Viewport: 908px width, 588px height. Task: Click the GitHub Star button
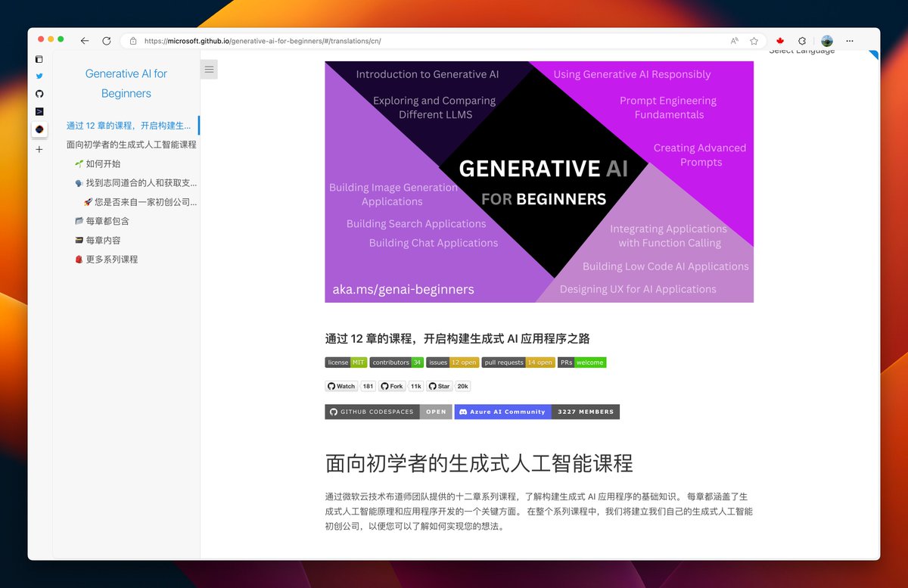(x=440, y=386)
